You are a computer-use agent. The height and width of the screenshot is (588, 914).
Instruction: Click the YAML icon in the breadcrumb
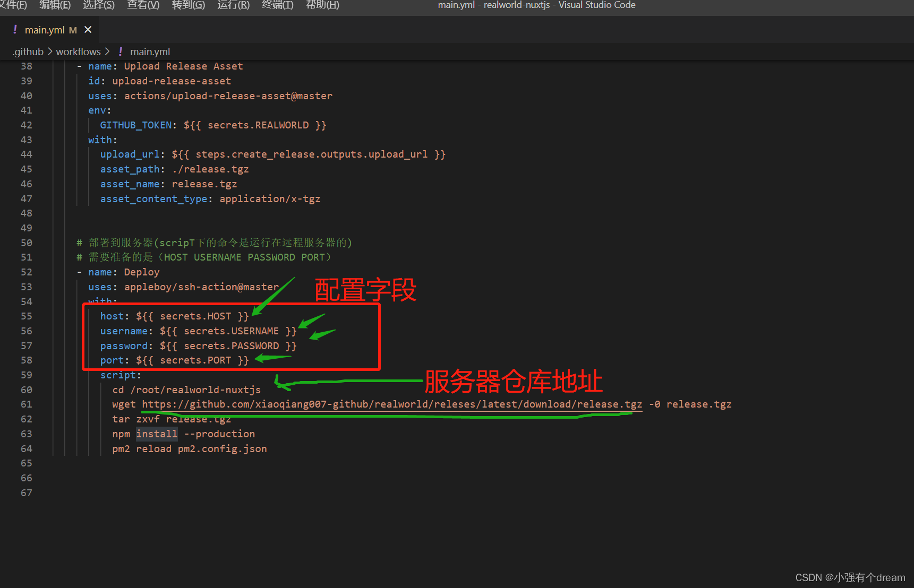click(121, 51)
